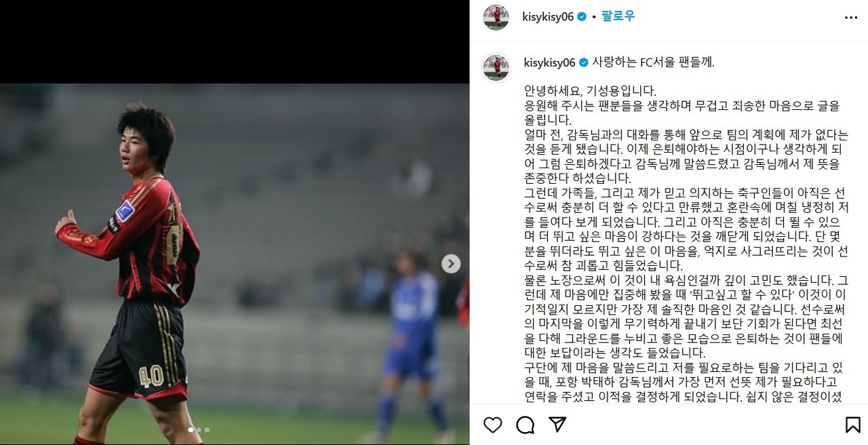
Task: Like the post with the heart icon
Action: point(492,425)
